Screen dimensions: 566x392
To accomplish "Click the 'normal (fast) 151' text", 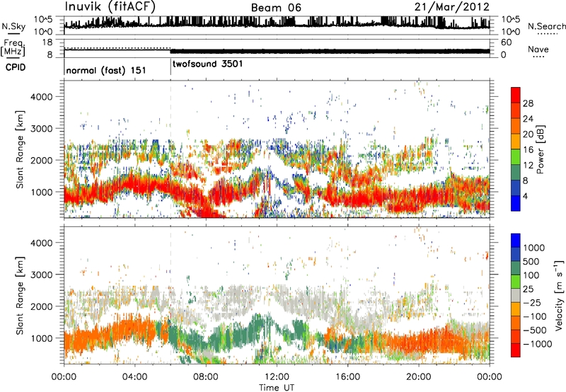I will point(106,70).
